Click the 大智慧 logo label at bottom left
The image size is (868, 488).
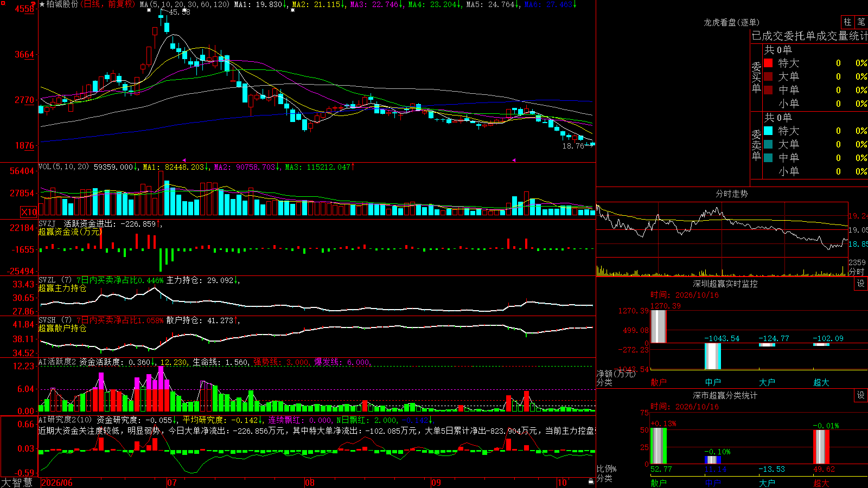[17, 483]
